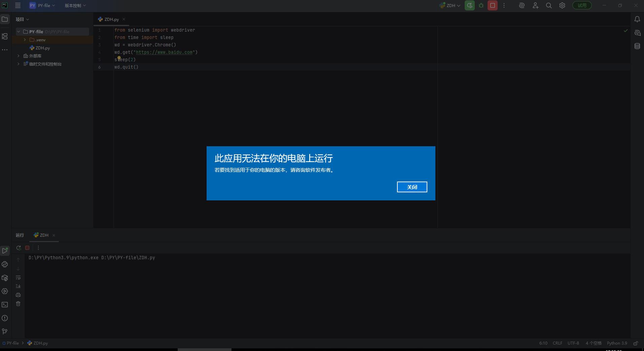Clear all Run console output
This screenshot has height=351, width=644.
pos(18,304)
